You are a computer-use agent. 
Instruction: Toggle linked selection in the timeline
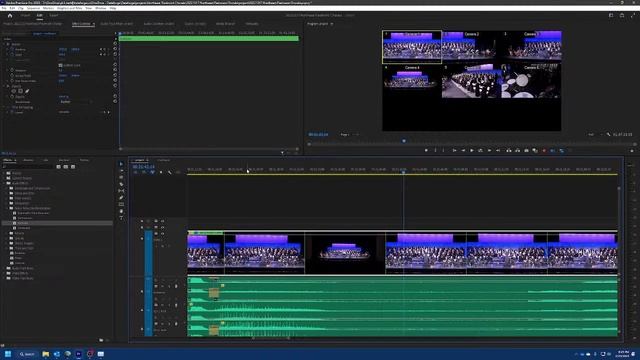152,172
